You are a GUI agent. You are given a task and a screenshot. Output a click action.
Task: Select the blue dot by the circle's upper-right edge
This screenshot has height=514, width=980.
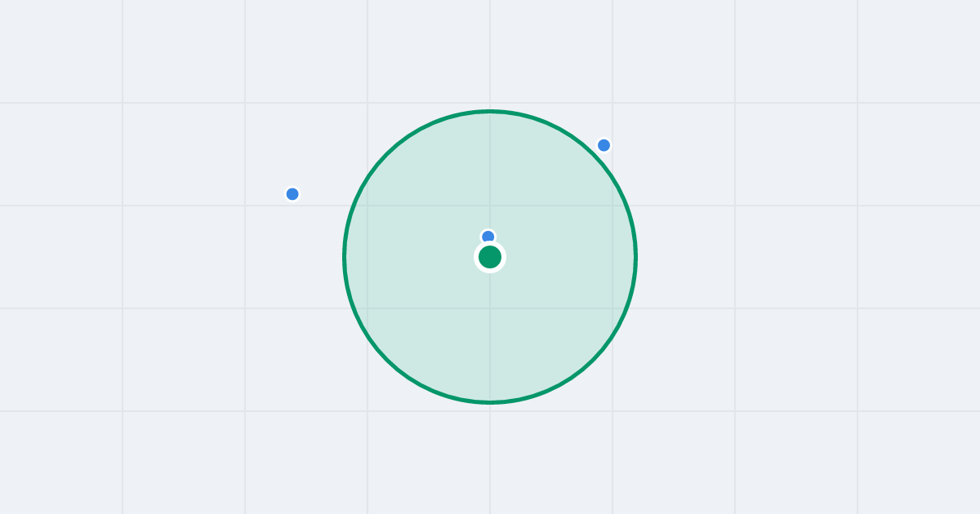[x=604, y=145]
